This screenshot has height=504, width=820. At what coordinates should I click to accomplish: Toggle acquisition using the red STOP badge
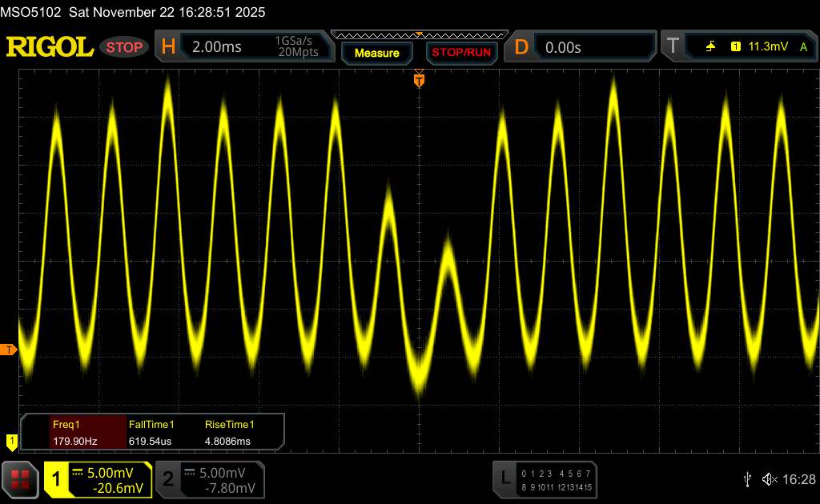click(x=126, y=47)
